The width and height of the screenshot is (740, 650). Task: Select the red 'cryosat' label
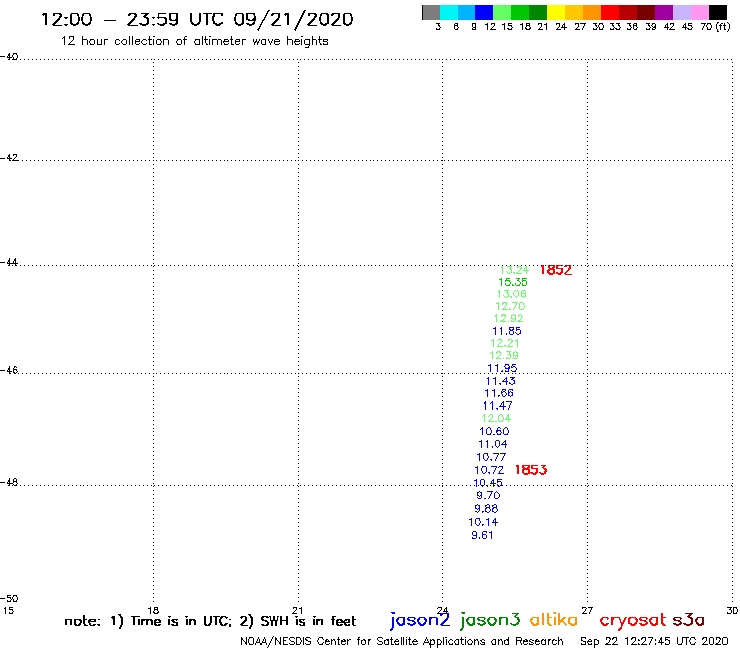click(x=633, y=620)
